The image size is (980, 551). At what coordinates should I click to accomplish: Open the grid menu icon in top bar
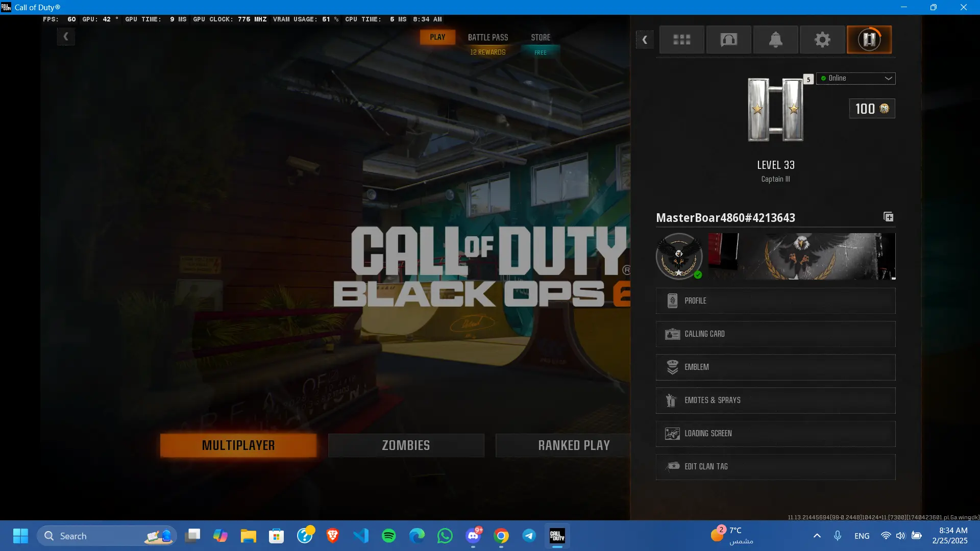tap(681, 39)
